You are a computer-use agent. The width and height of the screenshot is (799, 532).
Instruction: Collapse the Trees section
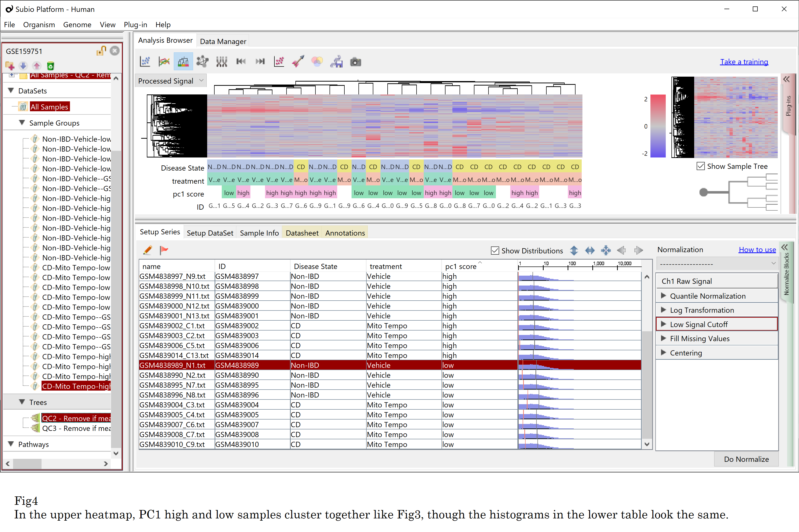[x=22, y=402]
